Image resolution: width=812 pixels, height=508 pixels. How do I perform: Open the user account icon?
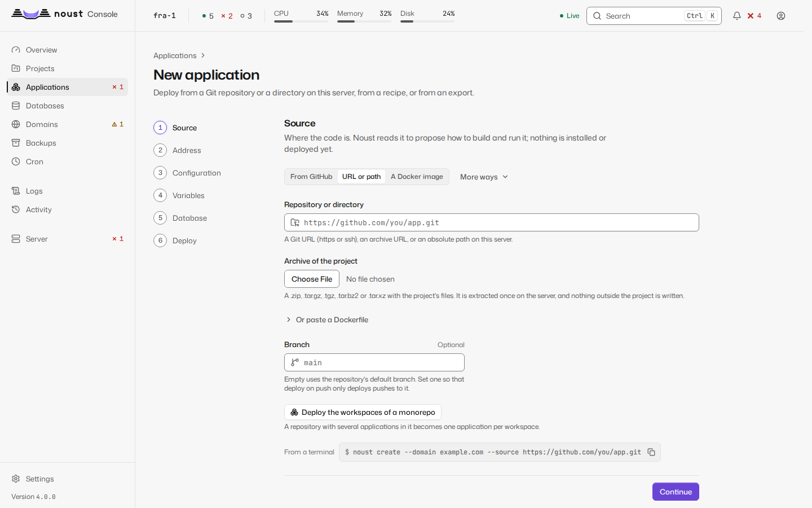(x=781, y=16)
